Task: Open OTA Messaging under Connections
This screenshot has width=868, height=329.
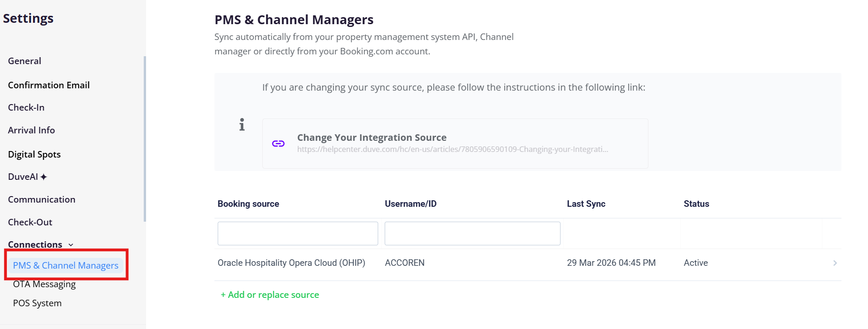Action: [44, 284]
